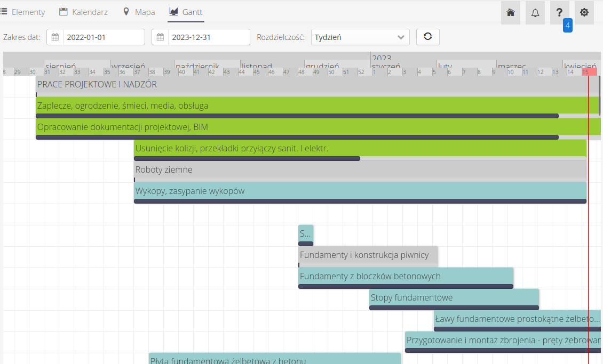Screen dimensions: 603x364
Task: Click calendar icon beside start date 2022-01-01
Action: coord(55,37)
